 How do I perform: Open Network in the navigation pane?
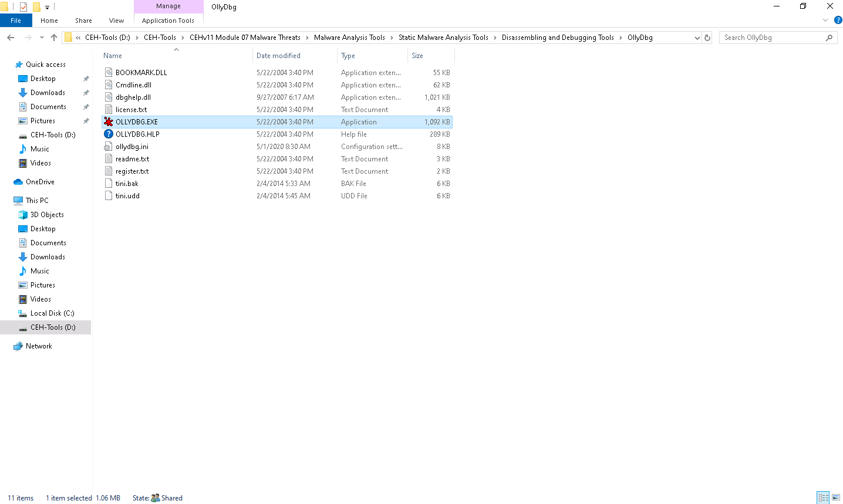39,346
